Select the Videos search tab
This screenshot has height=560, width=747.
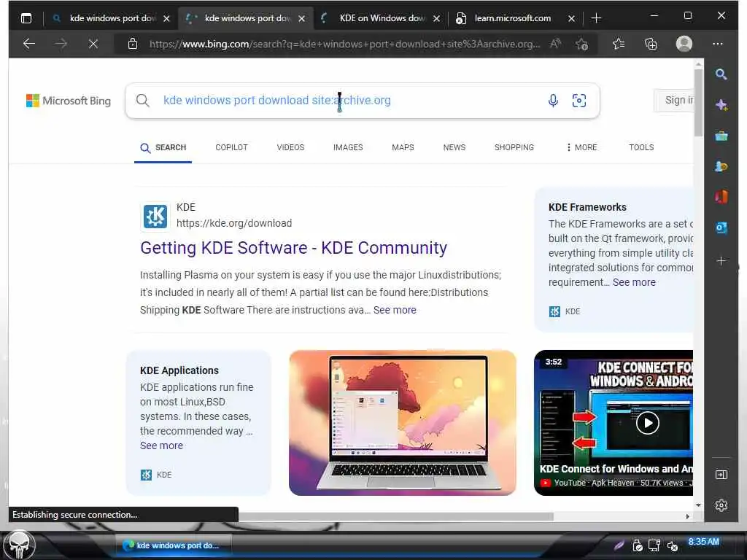tap(290, 147)
